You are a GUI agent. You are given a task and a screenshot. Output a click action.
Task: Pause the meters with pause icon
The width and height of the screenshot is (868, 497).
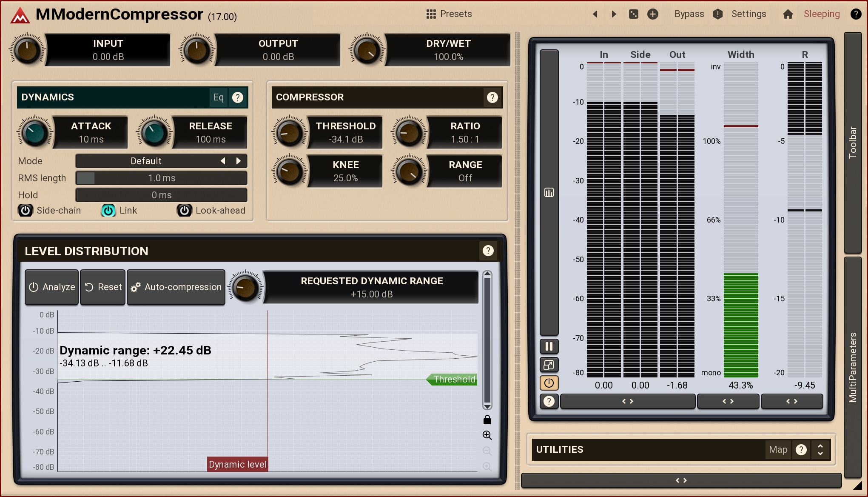tap(549, 346)
